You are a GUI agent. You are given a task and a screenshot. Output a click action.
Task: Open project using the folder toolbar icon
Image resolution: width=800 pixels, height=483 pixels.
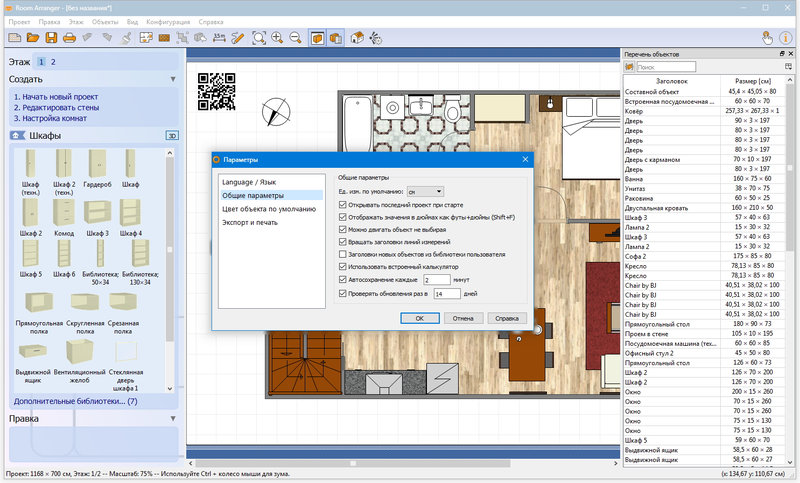click(x=33, y=38)
